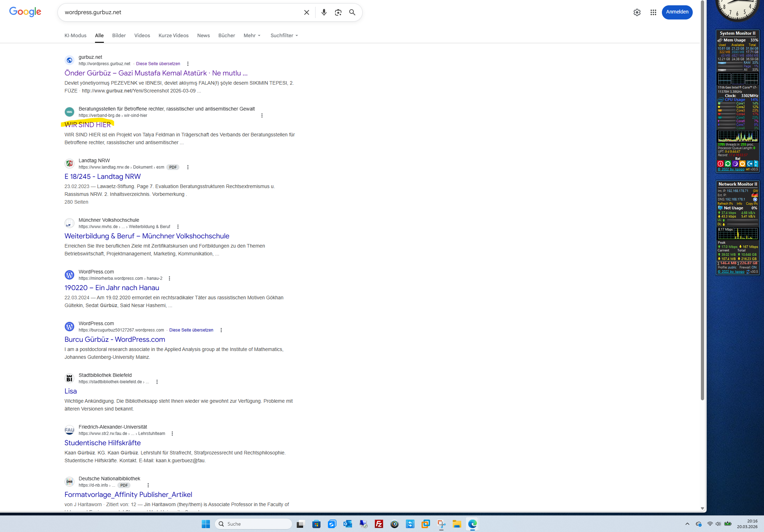This screenshot has height=532, width=764.
Task: Translate the gurbuz.net page link
Action: coord(158,64)
